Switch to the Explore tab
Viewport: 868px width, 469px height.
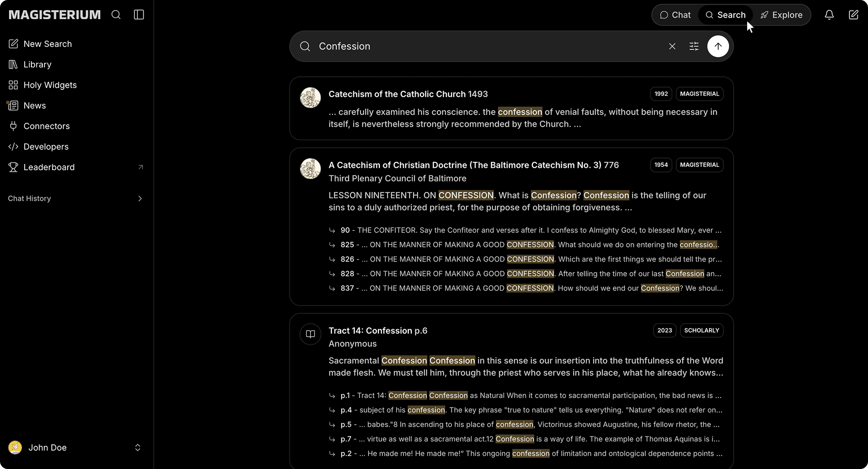coord(781,15)
